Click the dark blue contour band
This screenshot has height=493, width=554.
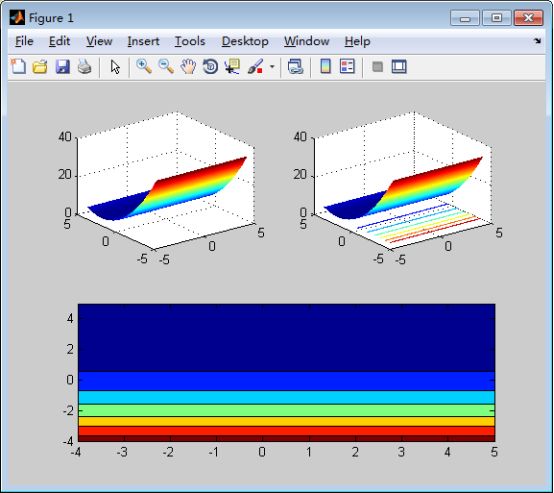(286, 338)
